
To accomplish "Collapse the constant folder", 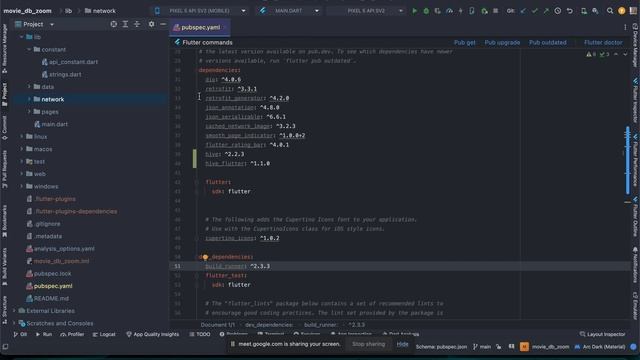I will pyautogui.click(x=29, y=49).
